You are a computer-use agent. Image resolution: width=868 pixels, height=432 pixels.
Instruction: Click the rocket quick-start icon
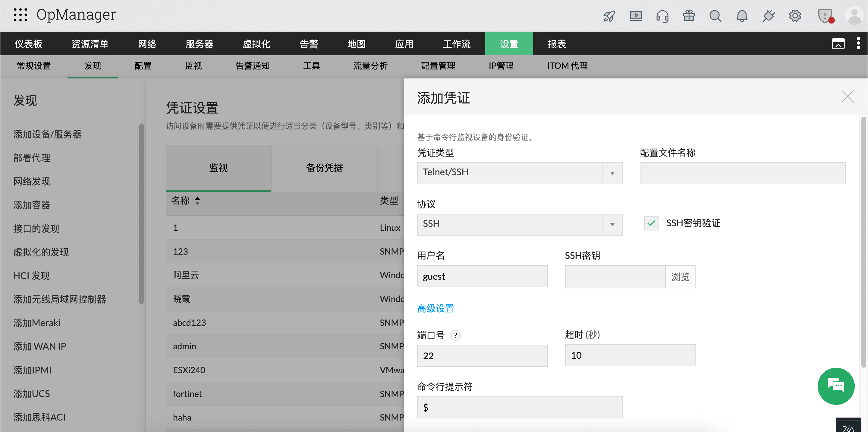pos(609,16)
